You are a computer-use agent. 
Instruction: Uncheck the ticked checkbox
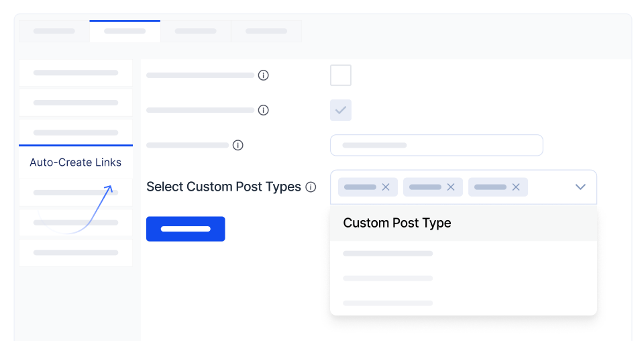coord(341,110)
